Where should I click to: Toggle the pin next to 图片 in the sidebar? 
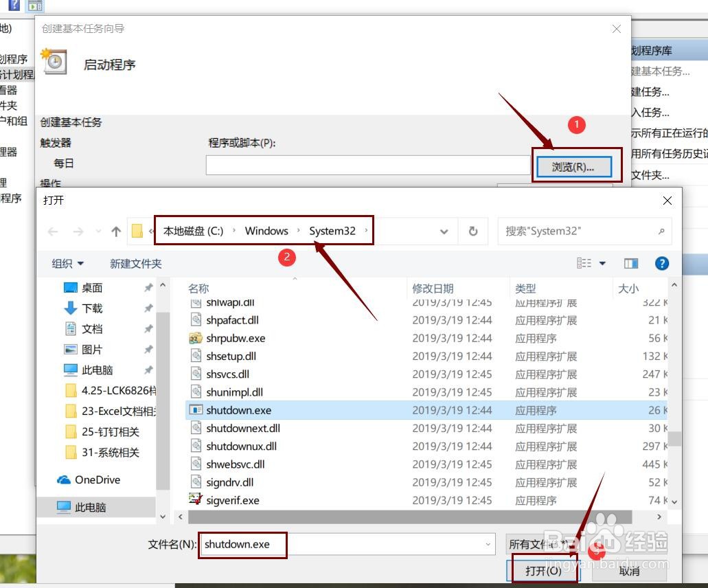(148, 349)
